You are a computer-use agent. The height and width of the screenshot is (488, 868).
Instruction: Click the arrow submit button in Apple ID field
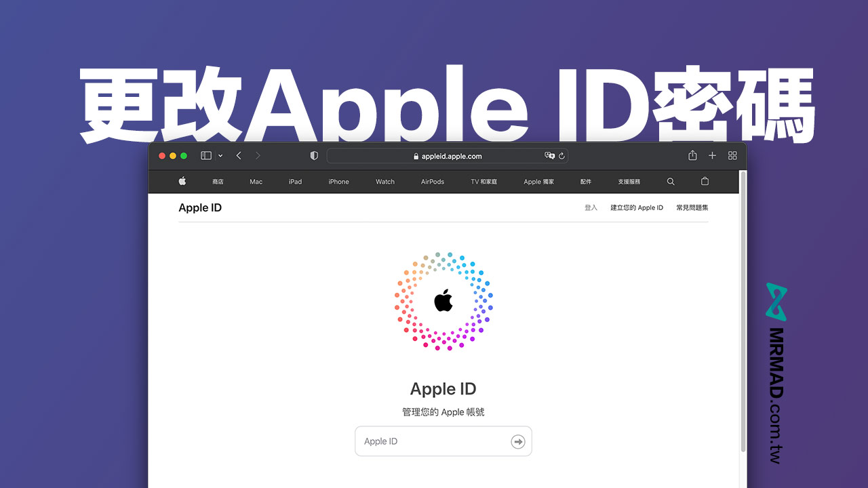pyautogui.click(x=518, y=442)
